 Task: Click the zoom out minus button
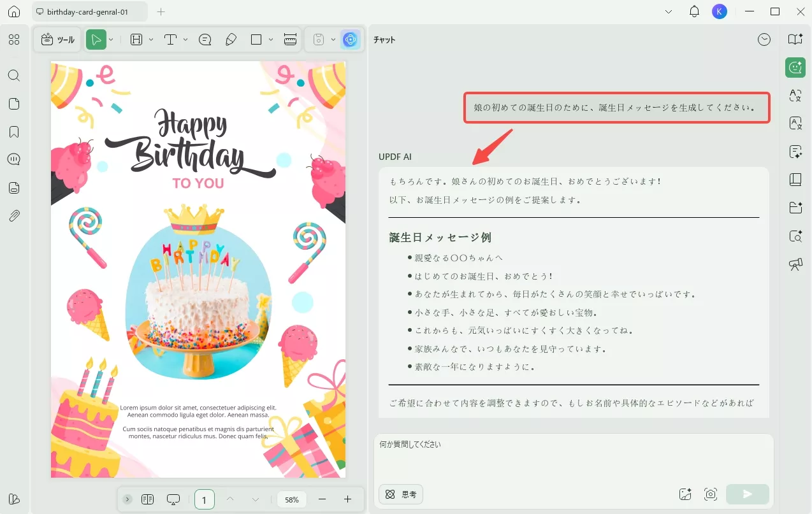[323, 499]
